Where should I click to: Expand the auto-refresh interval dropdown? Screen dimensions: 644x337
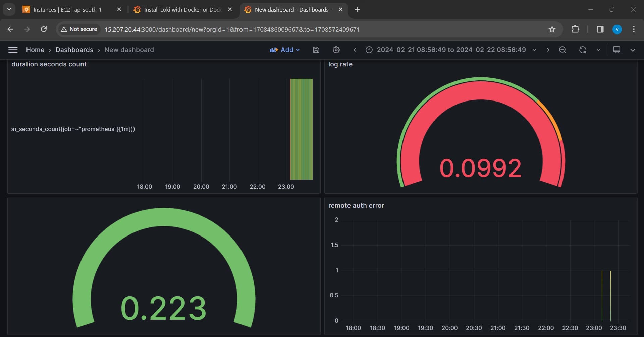tap(598, 50)
